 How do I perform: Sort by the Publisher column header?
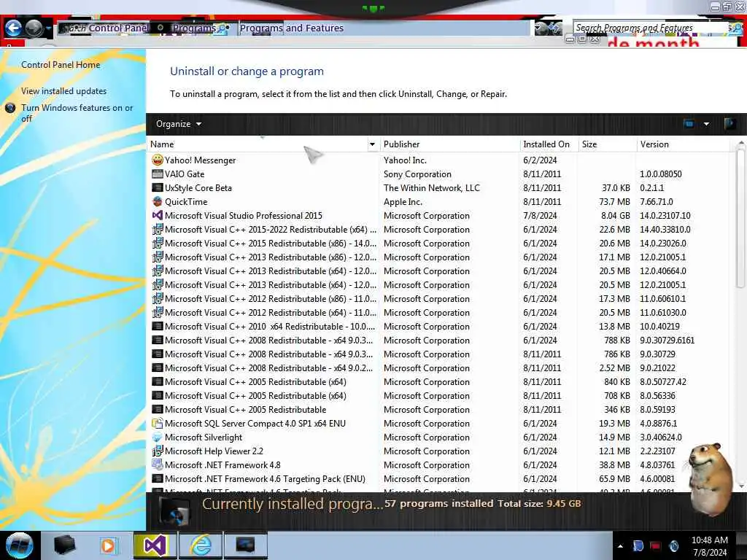point(449,144)
